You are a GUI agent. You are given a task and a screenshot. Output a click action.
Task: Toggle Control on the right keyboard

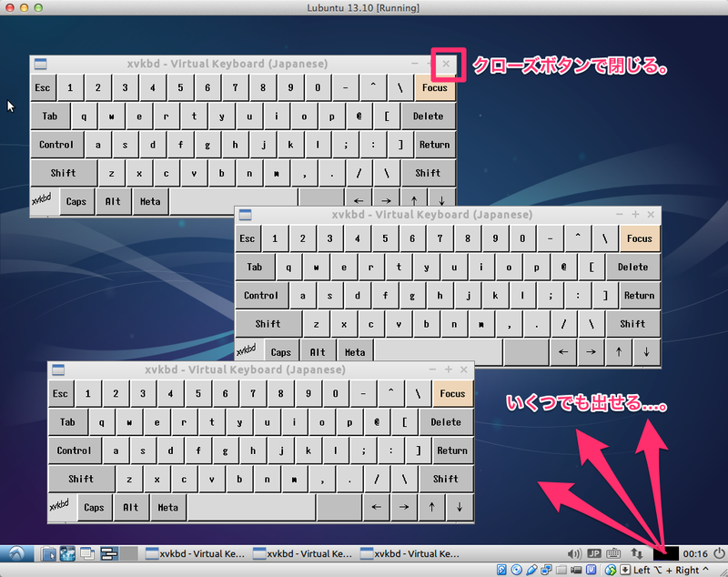tap(261, 295)
